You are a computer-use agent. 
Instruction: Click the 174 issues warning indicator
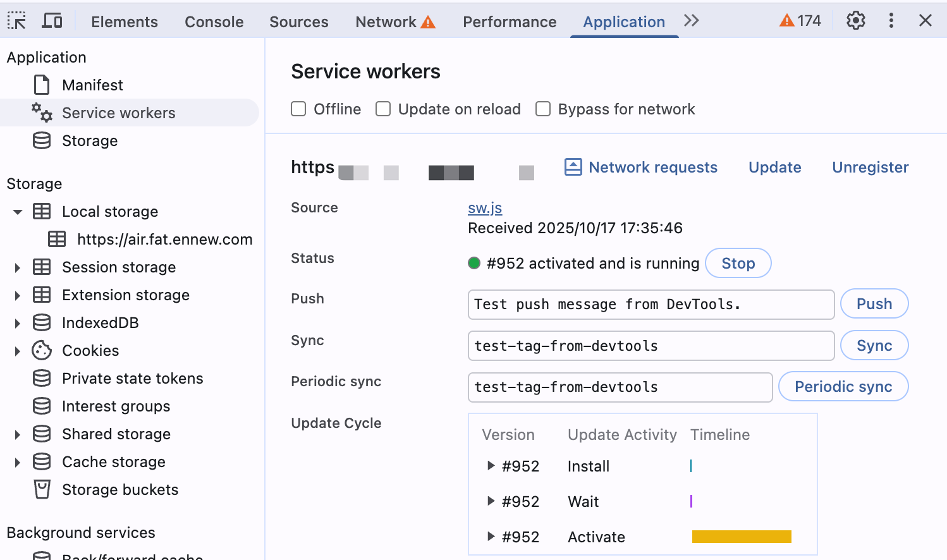(800, 21)
